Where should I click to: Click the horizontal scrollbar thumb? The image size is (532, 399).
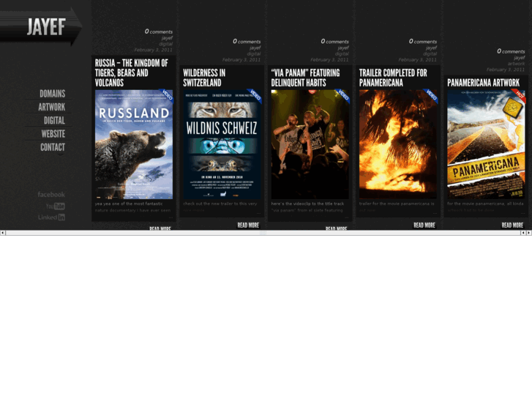263,233
